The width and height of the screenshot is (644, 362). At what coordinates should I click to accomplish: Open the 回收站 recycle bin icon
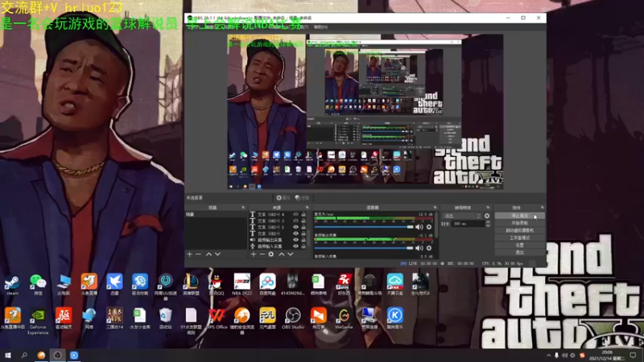click(x=165, y=319)
